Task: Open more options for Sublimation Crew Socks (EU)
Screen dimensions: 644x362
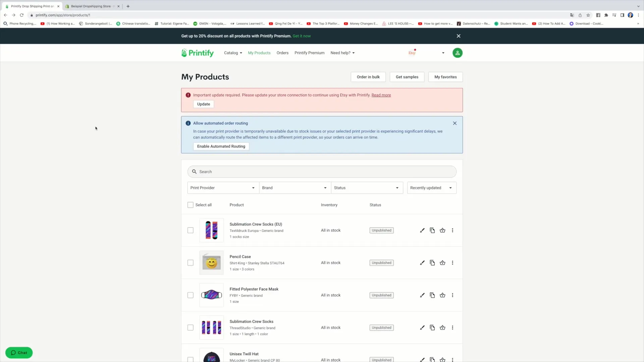Action: point(452,230)
